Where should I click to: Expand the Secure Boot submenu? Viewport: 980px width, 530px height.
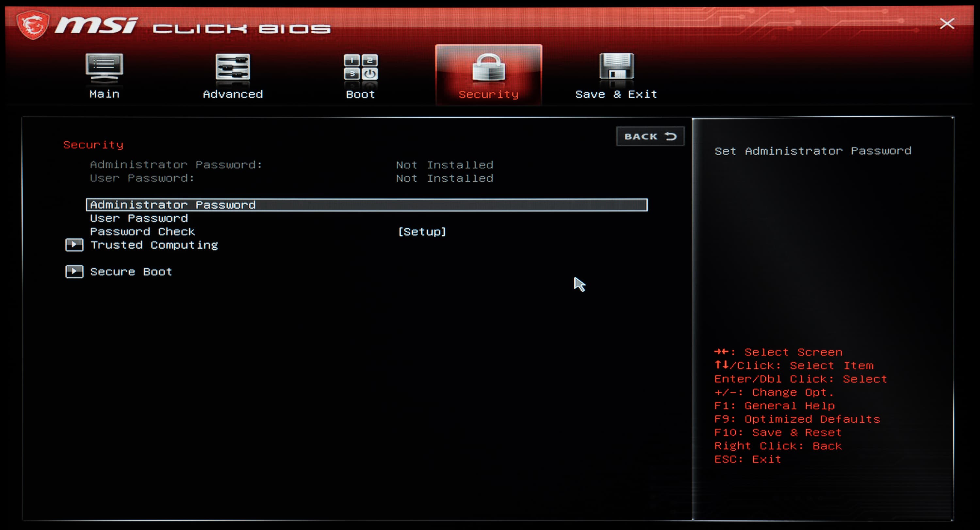coord(131,272)
